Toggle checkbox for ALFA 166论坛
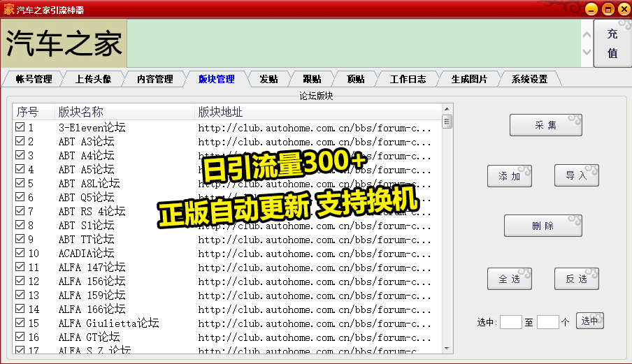Image resolution: width=632 pixels, height=364 pixels. click(x=20, y=308)
